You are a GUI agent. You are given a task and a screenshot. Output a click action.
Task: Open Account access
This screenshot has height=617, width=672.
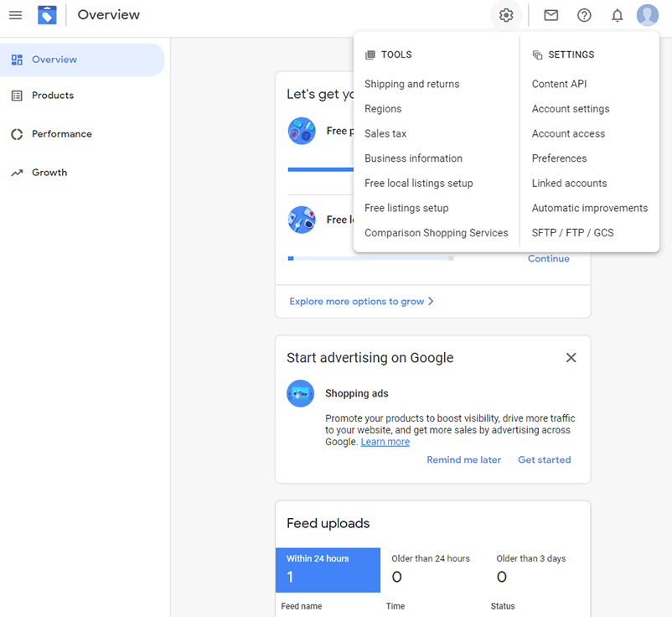pos(568,134)
